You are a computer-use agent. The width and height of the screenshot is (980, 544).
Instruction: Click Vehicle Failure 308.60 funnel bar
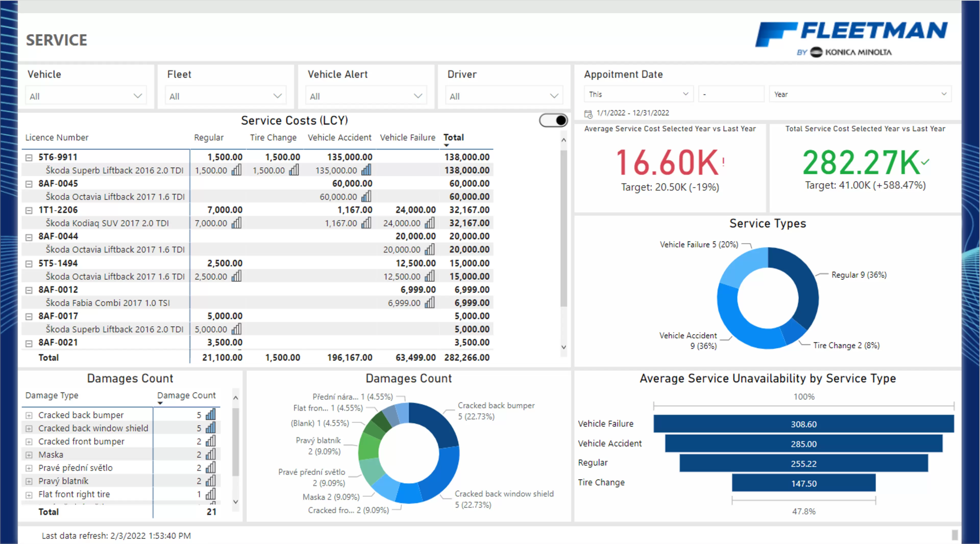803,424
